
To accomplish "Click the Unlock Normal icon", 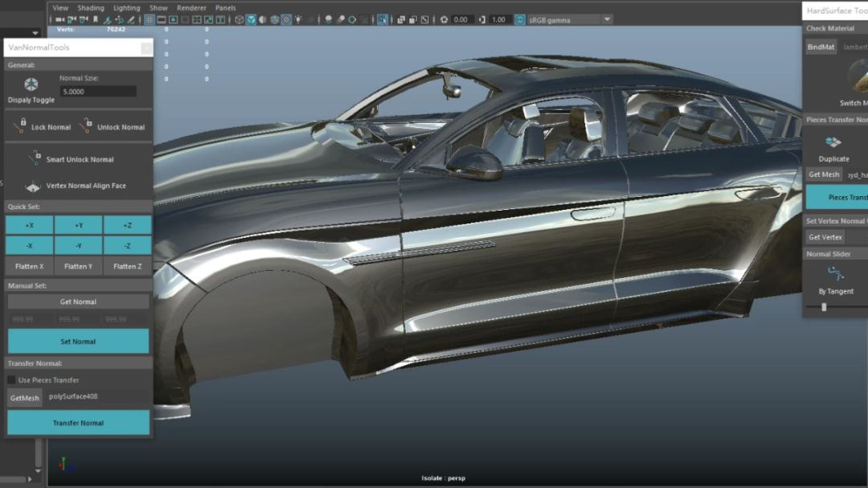I will [x=86, y=126].
